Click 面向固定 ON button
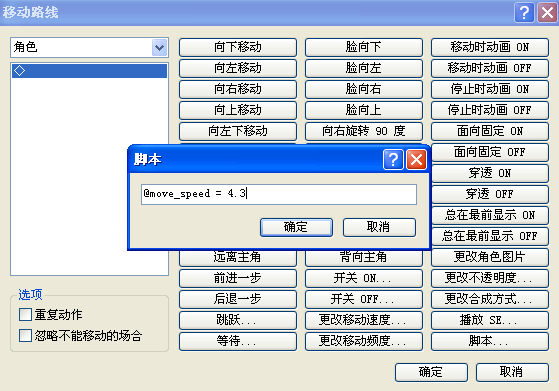This screenshot has height=391, width=559. click(490, 131)
